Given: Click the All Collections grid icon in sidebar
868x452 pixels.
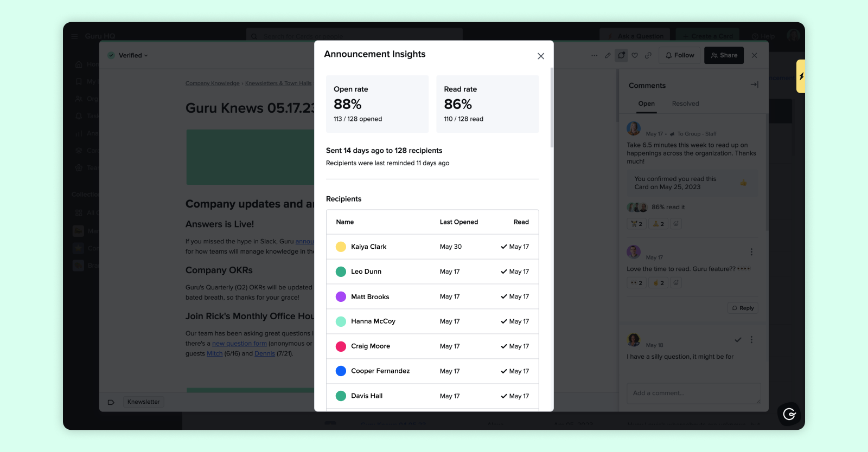Looking at the screenshot, I should pyautogui.click(x=79, y=213).
